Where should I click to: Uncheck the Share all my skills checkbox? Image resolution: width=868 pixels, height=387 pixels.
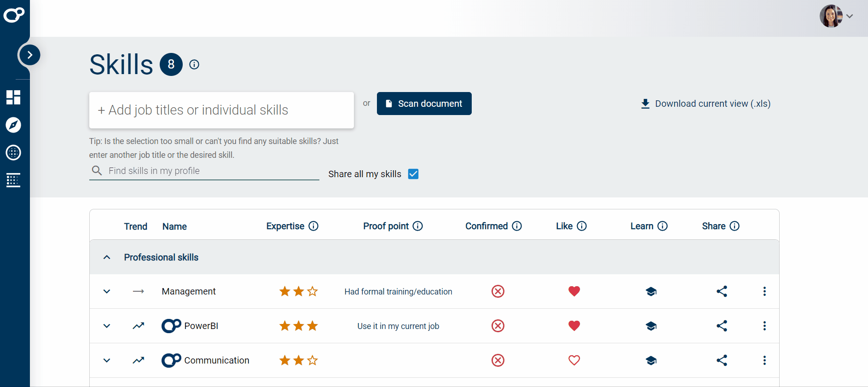(413, 174)
